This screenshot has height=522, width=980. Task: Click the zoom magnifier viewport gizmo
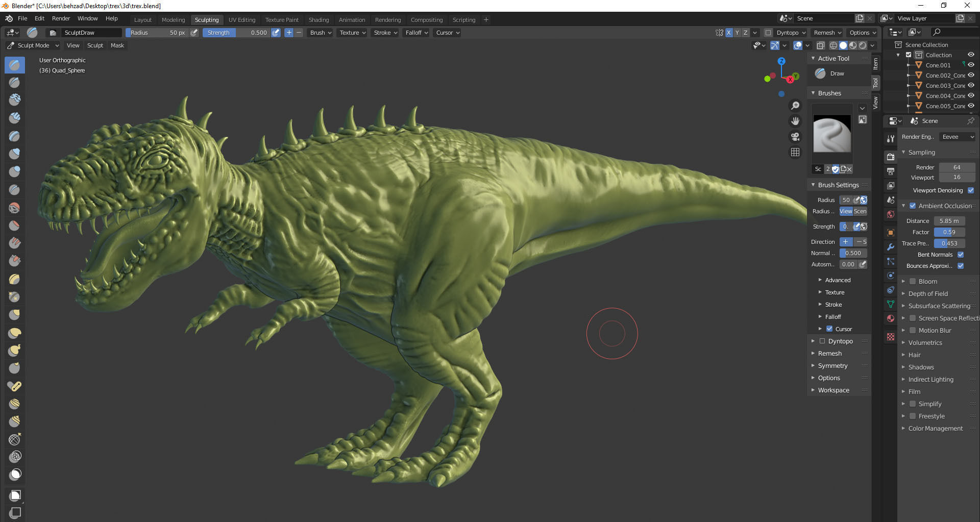tap(795, 106)
